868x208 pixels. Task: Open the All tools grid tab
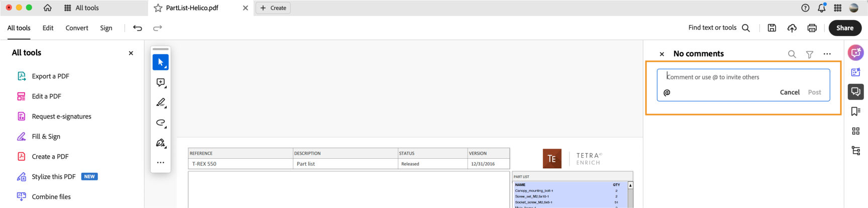click(81, 8)
